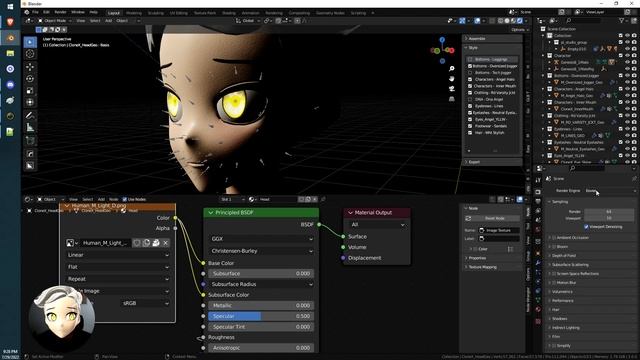Select the Rotate tool in viewport toolbar
Viewport: 640px width, 360px height.
pos(30,79)
